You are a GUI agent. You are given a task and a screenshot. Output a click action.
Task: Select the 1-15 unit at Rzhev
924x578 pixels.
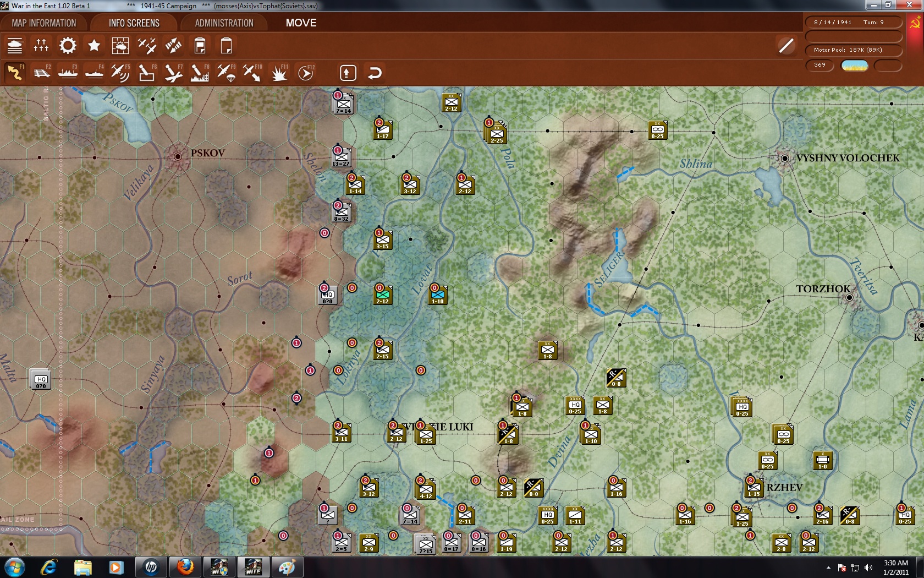point(754,487)
